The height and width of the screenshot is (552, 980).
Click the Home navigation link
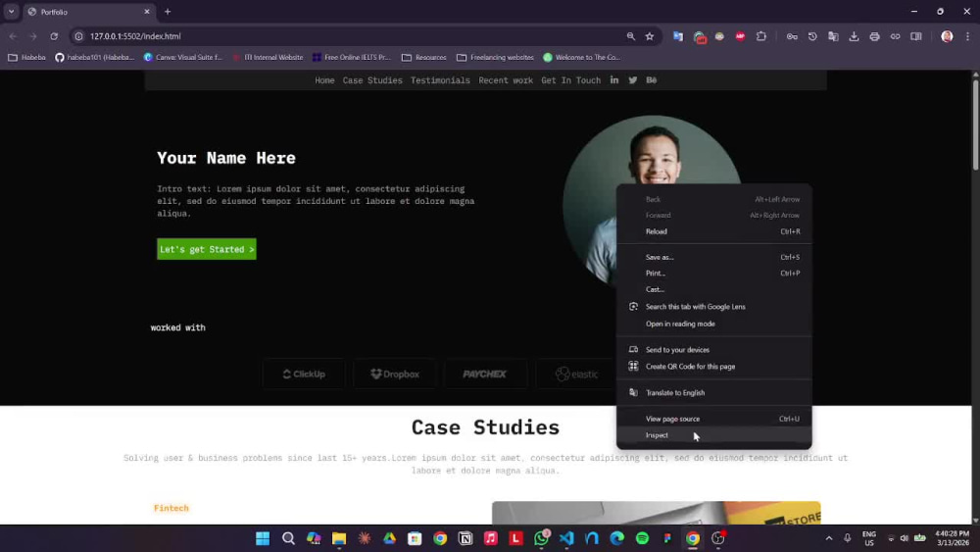click(x=324, y=80)
